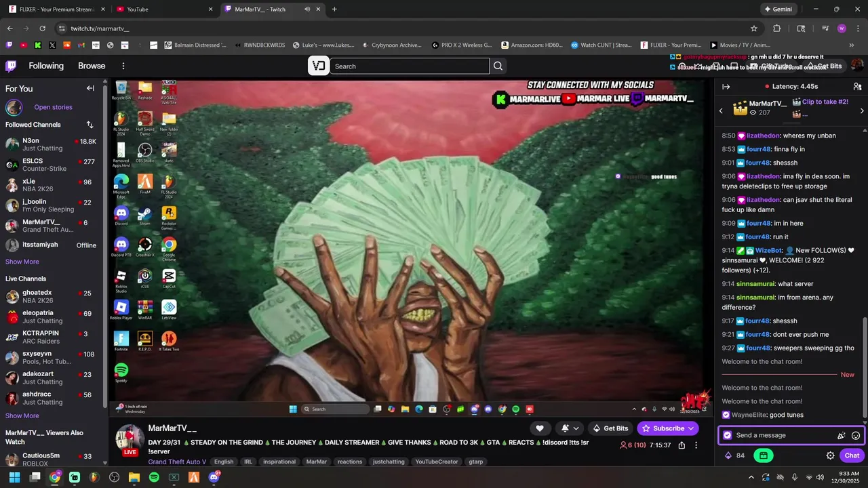Collapse the chat panel arrow
The width and height of the screenshot is (868, 488).
tap(726, 87)
